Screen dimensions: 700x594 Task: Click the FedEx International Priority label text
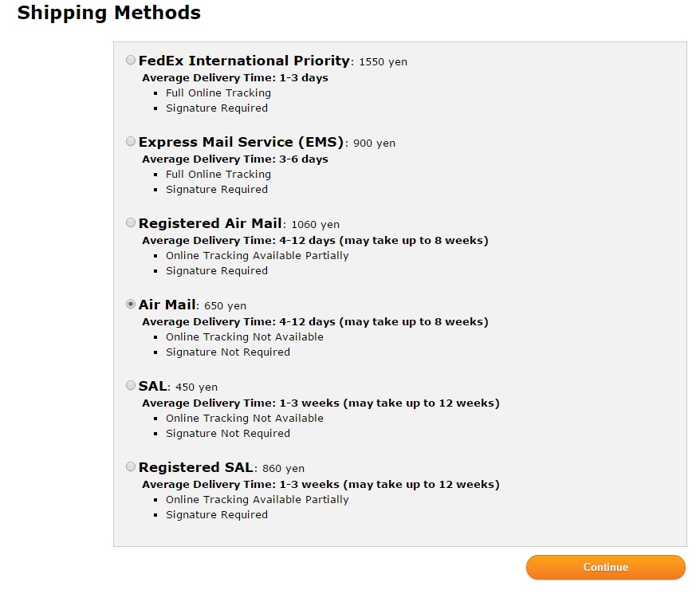click(x=244, y=61)
